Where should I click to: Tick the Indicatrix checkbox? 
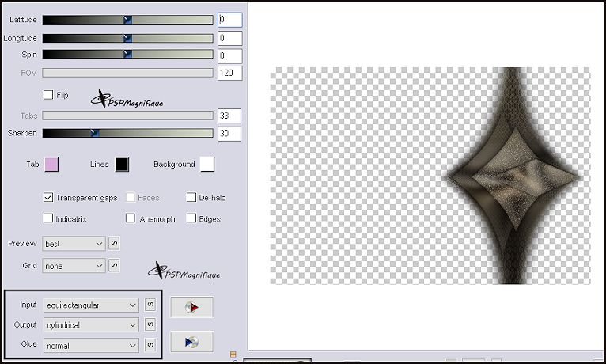49,218
